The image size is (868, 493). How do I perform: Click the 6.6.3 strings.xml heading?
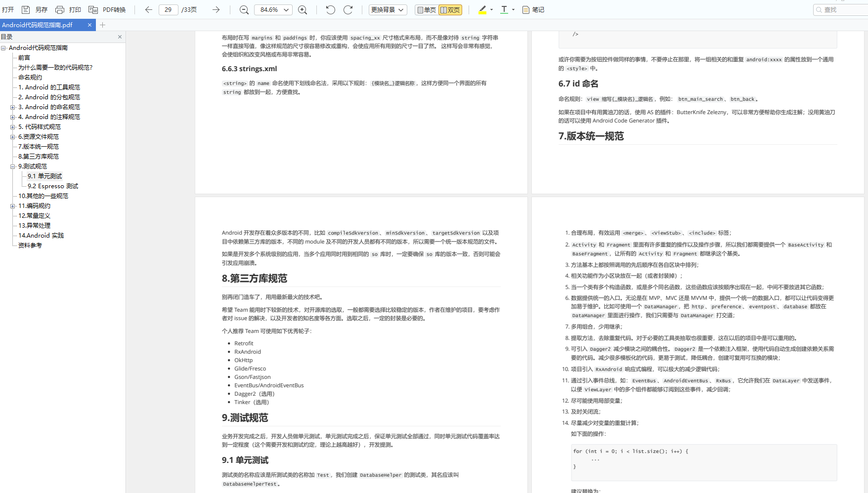pyautogui.click(x=249, y=69)
